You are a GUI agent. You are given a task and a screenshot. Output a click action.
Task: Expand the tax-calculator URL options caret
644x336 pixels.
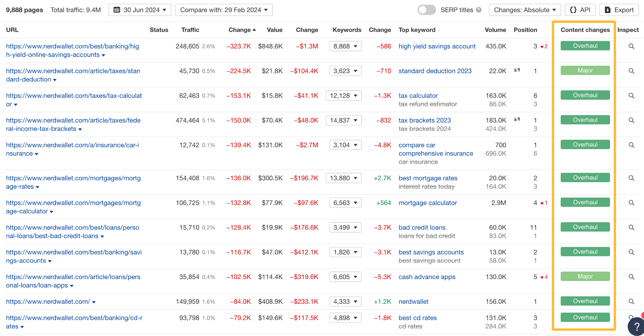tap(15, 104)
